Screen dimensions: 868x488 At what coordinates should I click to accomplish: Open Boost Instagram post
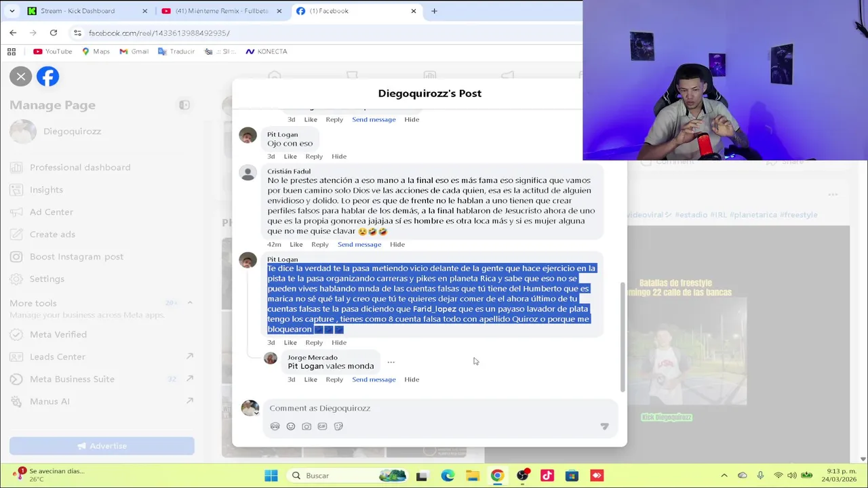click(x=76, y=257)
